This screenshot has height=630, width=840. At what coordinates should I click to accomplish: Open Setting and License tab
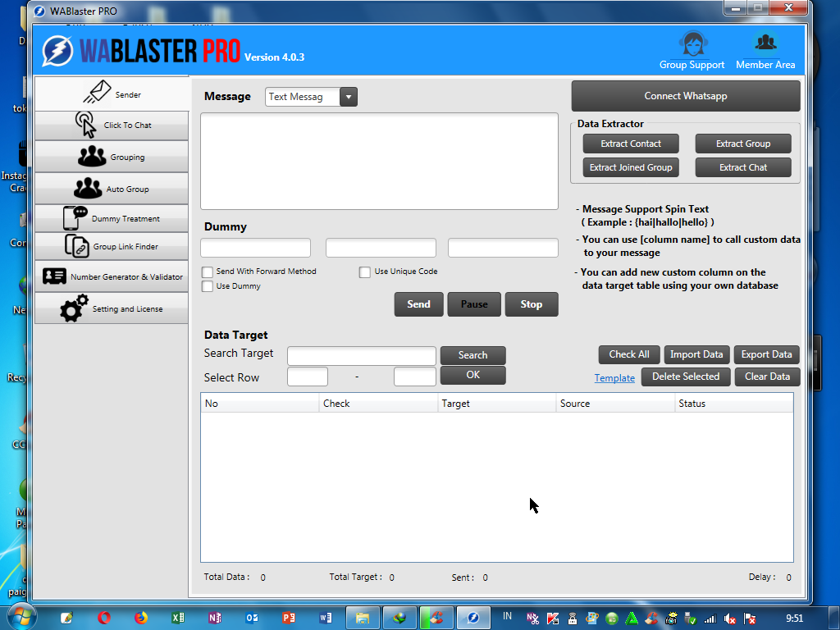(x=112, y=308)
